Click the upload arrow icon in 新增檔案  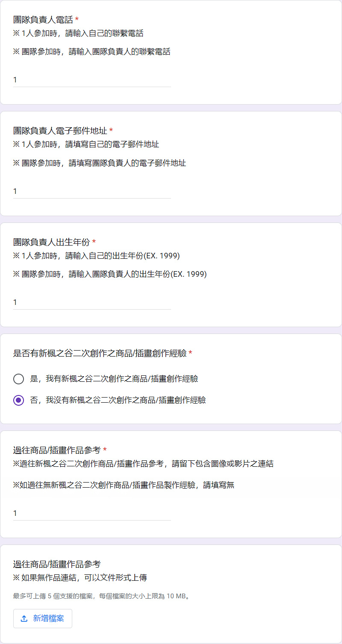24,618
